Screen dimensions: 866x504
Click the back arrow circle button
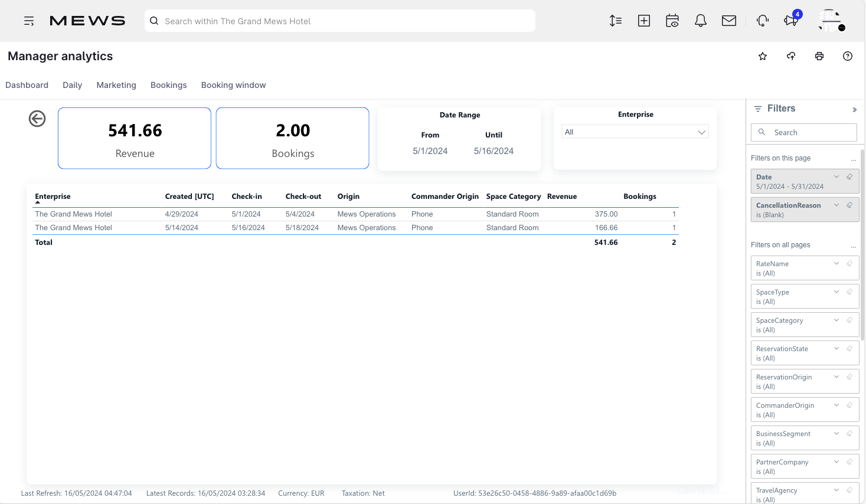click(x=37, y=119)
